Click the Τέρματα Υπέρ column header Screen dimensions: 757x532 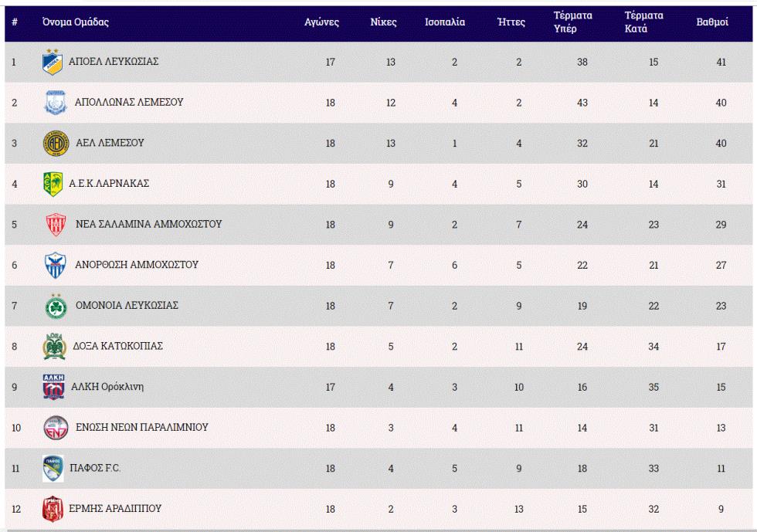tap(573, 22)
